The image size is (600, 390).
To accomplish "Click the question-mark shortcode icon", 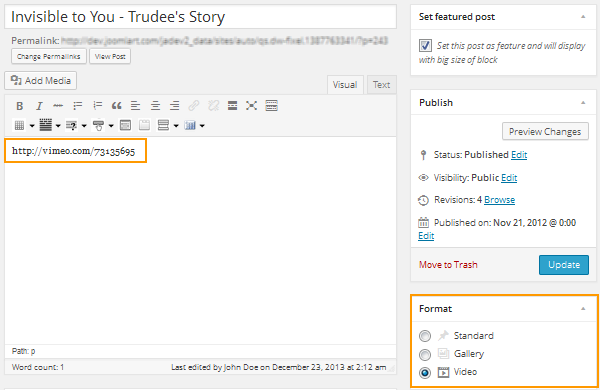I will click(x=72, y=125).
